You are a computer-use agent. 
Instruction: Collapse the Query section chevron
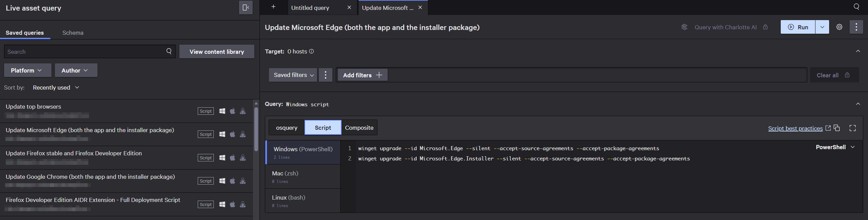point(858,104)
